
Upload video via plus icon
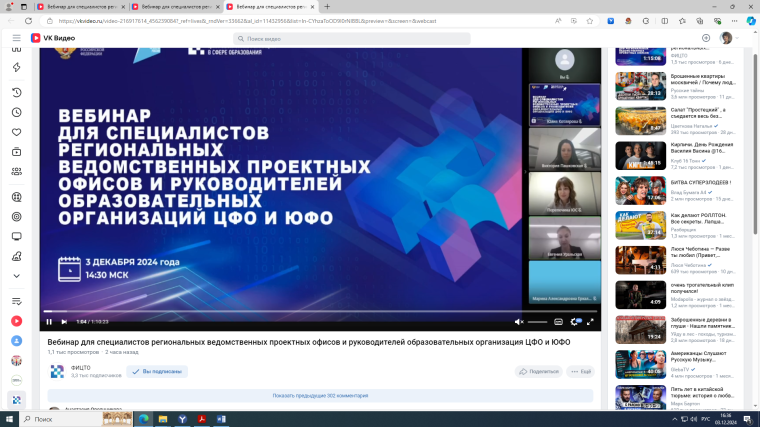[x=706, y=38]
